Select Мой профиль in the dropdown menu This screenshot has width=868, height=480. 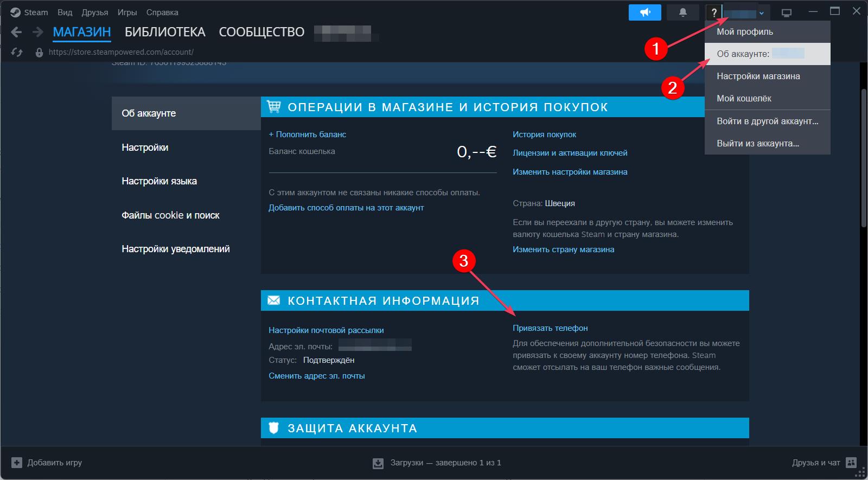click(768, 31)
